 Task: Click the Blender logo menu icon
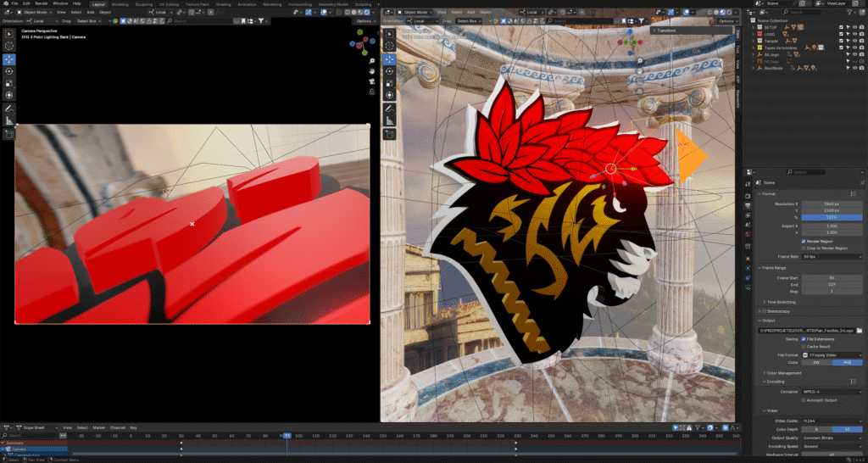6,3
